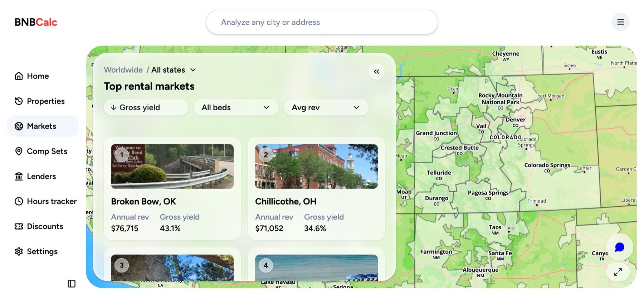Click the Hours tracker clock icon
The width and height of the screenshot is (644, 298).
(x=19, y=201)
